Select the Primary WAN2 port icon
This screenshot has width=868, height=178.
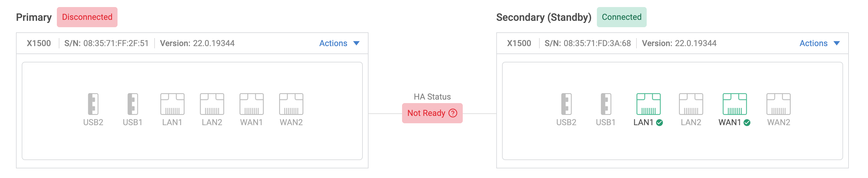pyautogui.click(x=291, y=104)
